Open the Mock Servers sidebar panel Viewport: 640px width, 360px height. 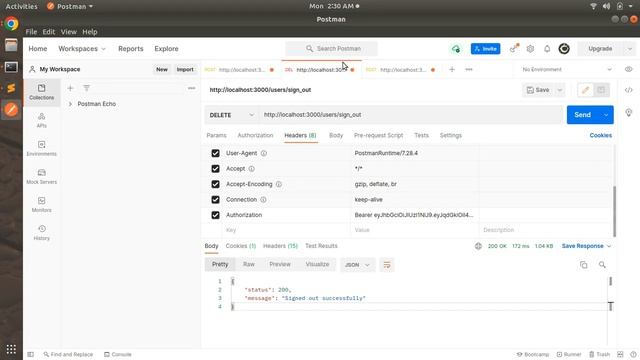[41, 177]
